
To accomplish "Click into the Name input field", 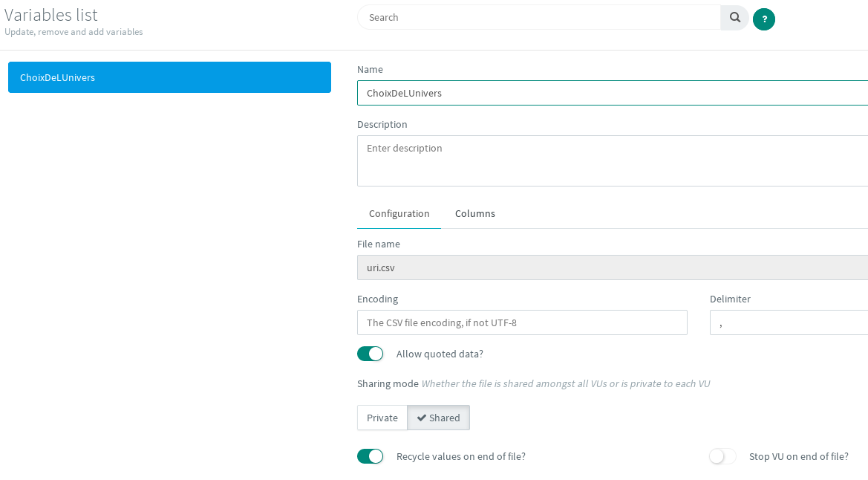I will click(612, 93).
